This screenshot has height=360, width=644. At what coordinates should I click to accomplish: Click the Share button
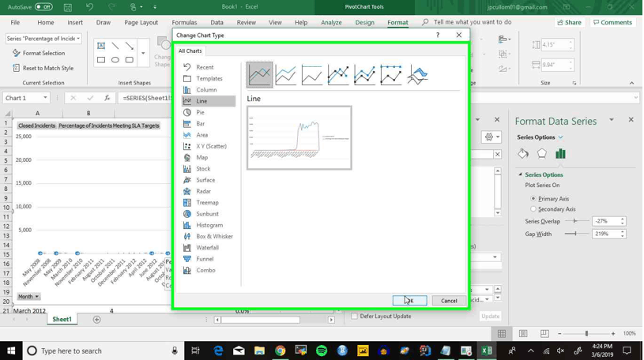(569, 23)
